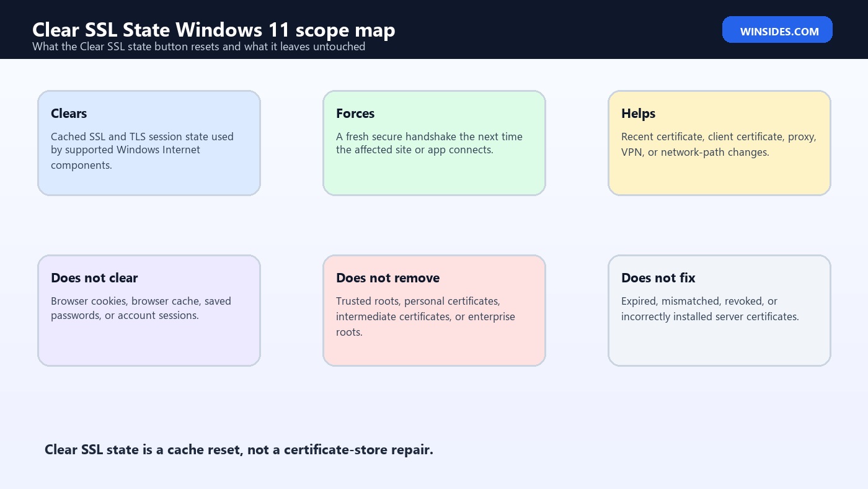Click the WINSIDES.COM button

click(777, 30)
